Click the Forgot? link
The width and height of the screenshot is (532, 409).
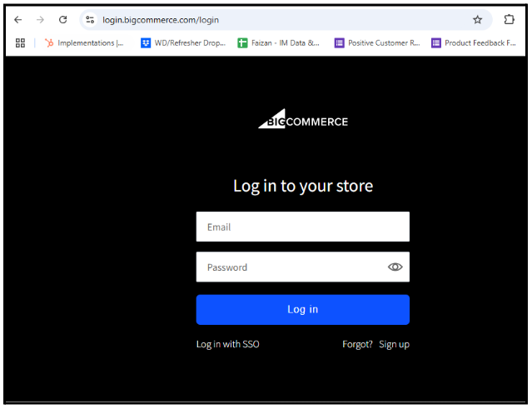point(357,344)
